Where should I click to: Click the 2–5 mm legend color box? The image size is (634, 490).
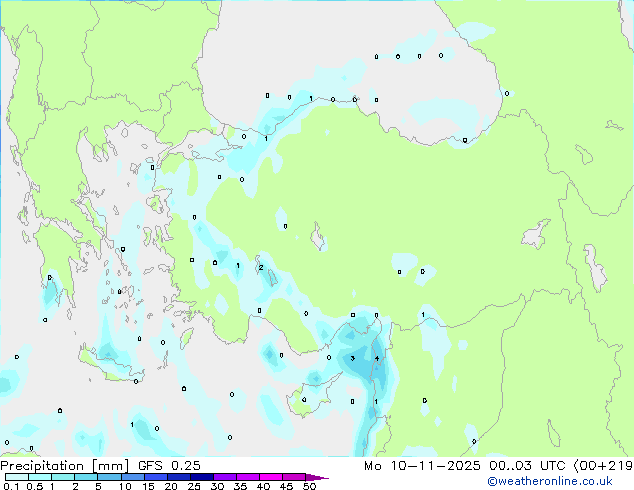click(86, 477)
